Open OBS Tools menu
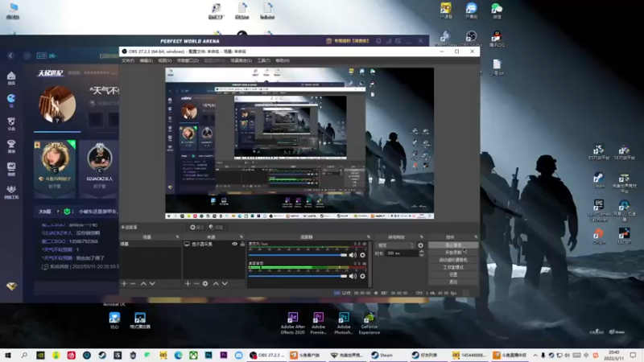The height and width of the screenshot is (362, 644). click(x=264, y=60)
